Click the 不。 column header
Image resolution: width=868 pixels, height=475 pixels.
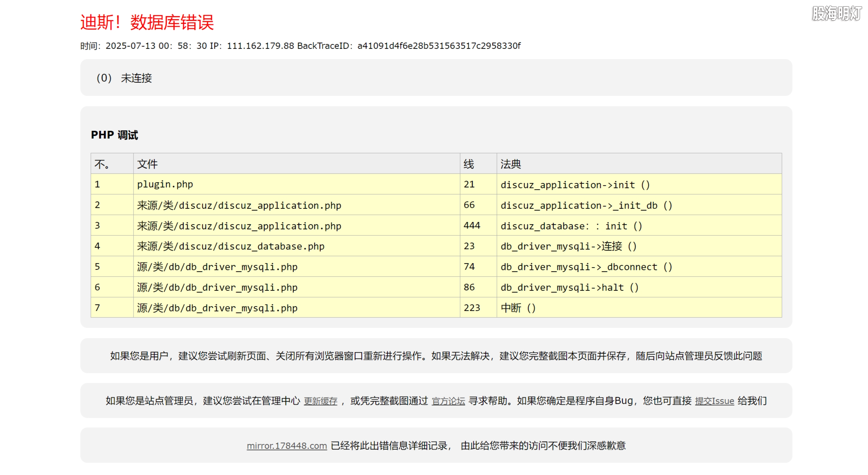(112, 164)
